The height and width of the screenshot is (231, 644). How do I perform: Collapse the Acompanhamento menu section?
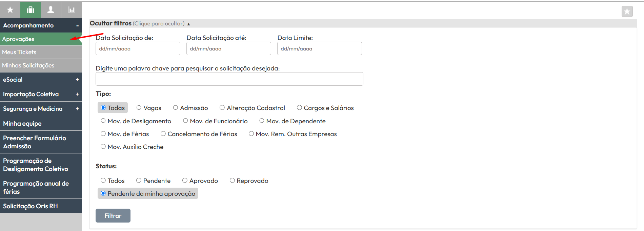click(x=41, y=25)
